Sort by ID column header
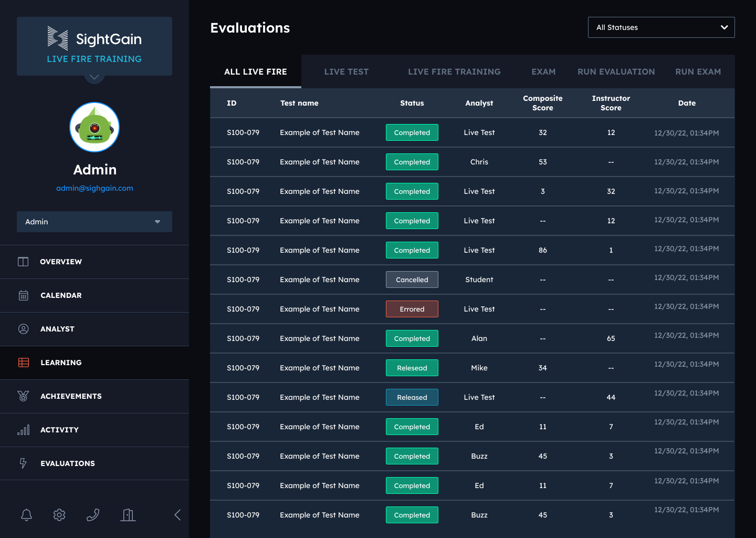This screenshot has width=756, height=538. (x=232, y=103)
